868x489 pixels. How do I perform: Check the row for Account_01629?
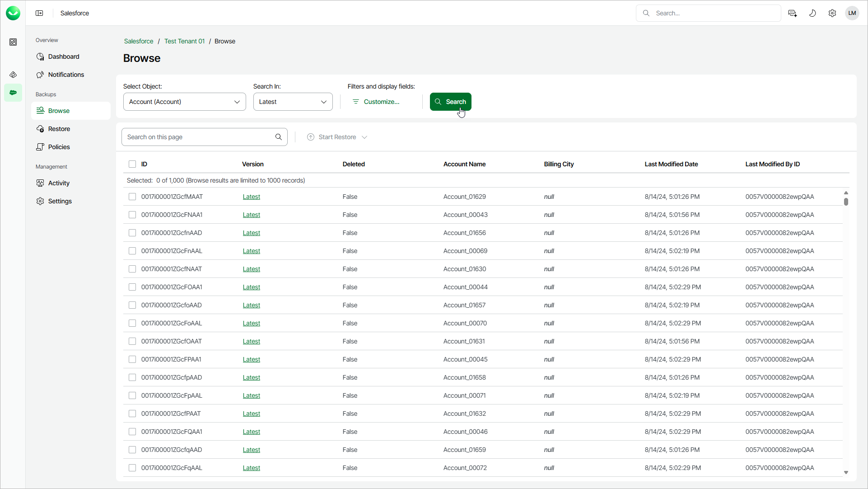[x=132, y=197]
